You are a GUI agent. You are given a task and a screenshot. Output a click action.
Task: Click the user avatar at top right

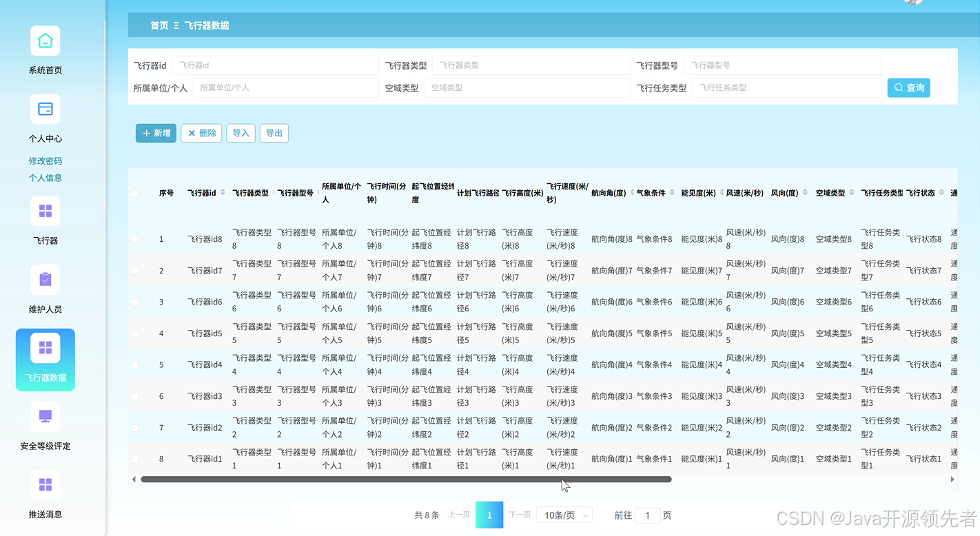point(913,2)
